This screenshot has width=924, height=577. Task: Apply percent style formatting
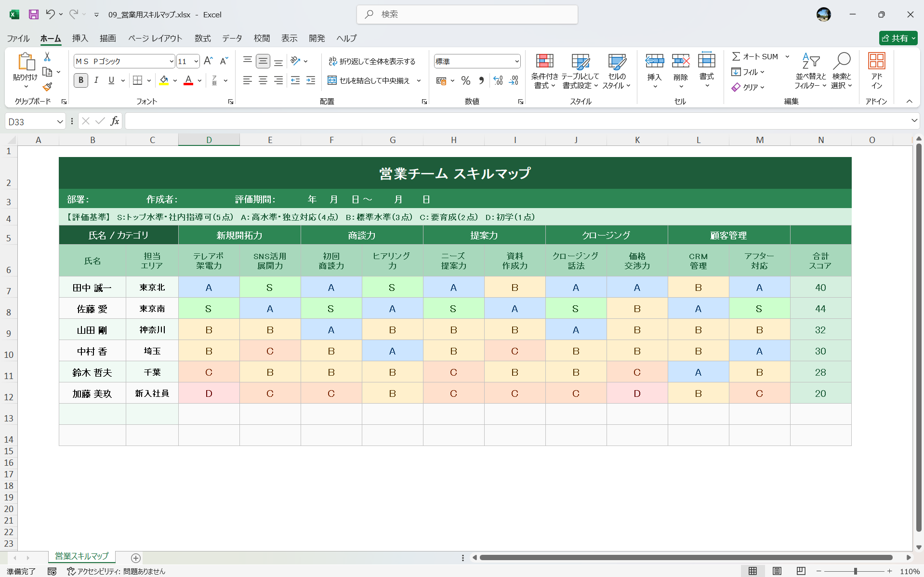tap(465, 80)
